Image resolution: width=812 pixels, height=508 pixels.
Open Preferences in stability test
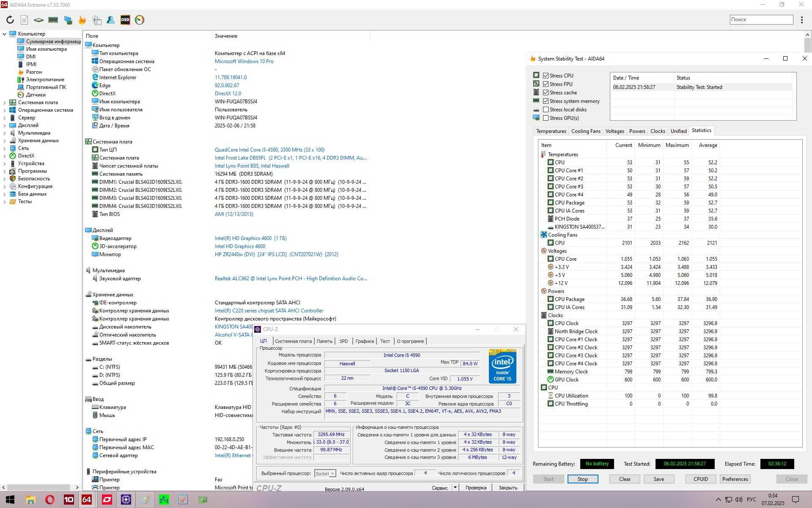pos(735,479)
